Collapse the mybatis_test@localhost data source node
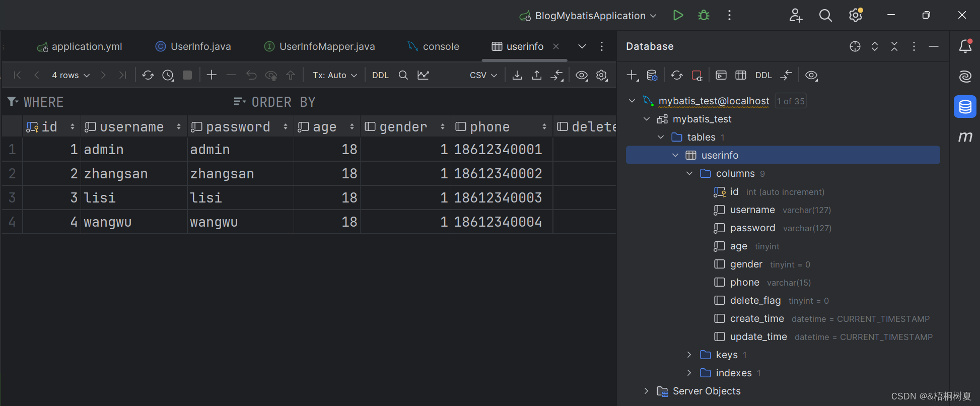This screenshot has width=980, height=406. [632, 101]
